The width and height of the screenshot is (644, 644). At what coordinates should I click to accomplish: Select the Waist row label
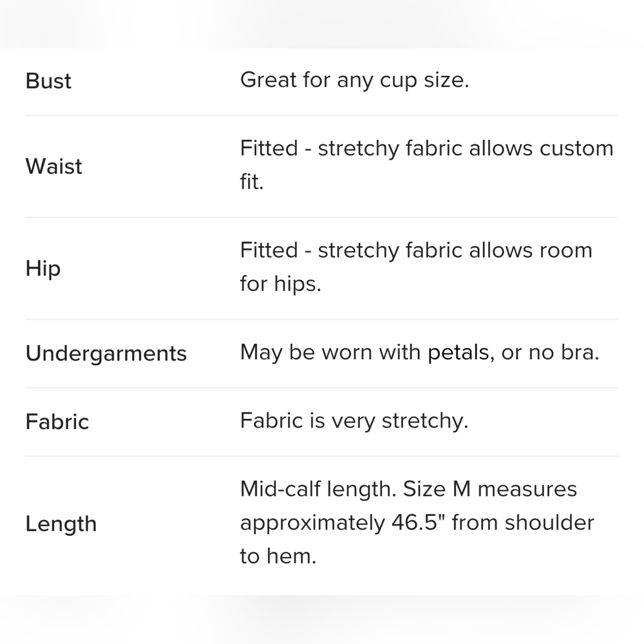click(54, 166)
